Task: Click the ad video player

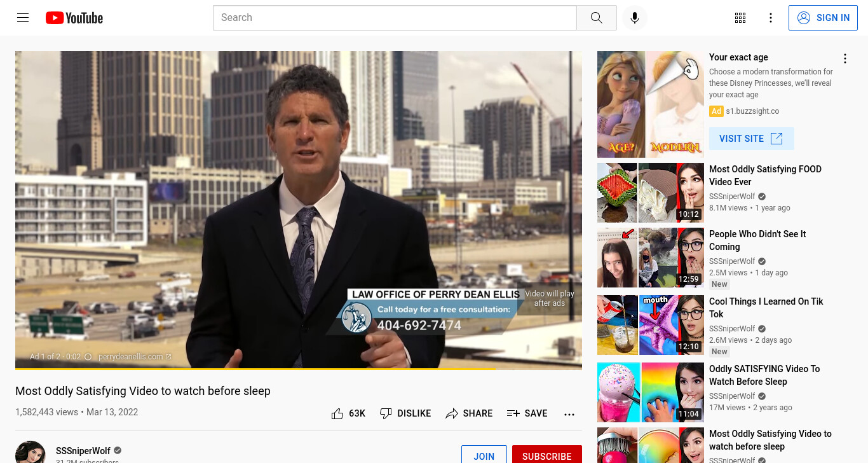Action: (x=299, y=210)
